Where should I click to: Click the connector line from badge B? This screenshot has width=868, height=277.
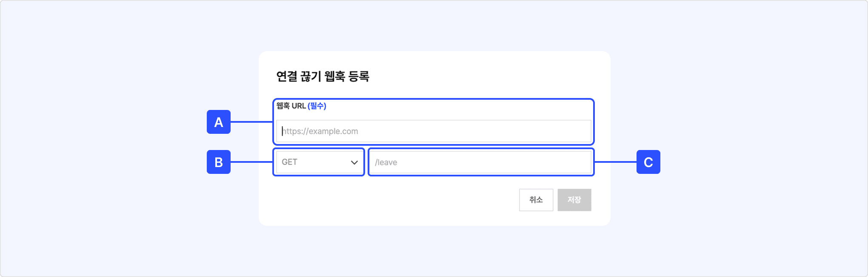coord(251,162)
